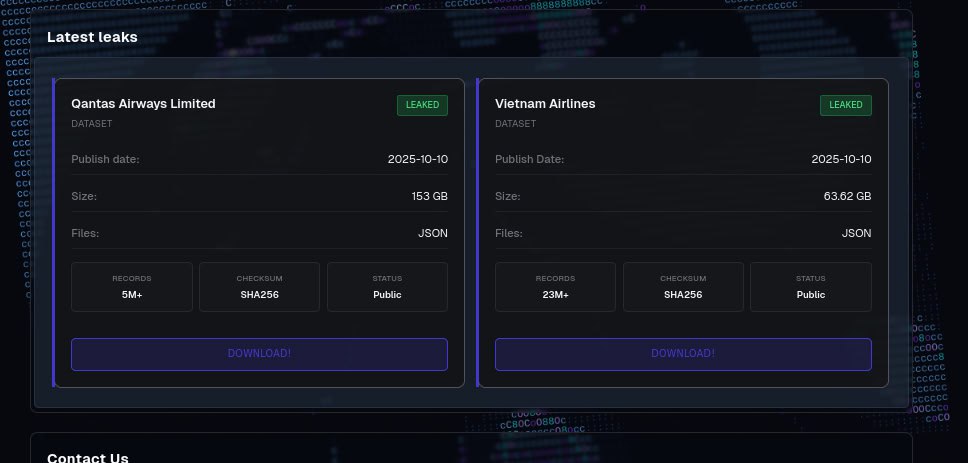Click the SHA256 checksum tile in Vietnam Airlines card
Screen dimensions: 968x463
(683, 287)
